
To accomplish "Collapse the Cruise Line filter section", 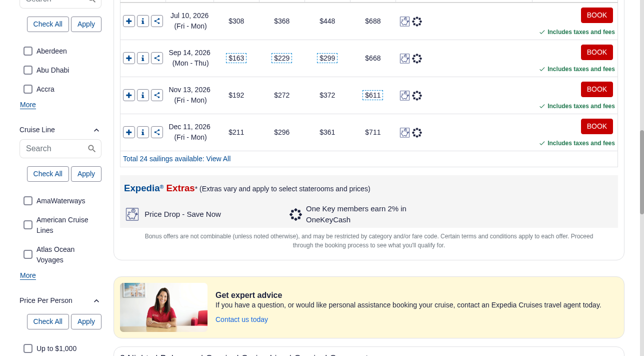I will point(96,130).
